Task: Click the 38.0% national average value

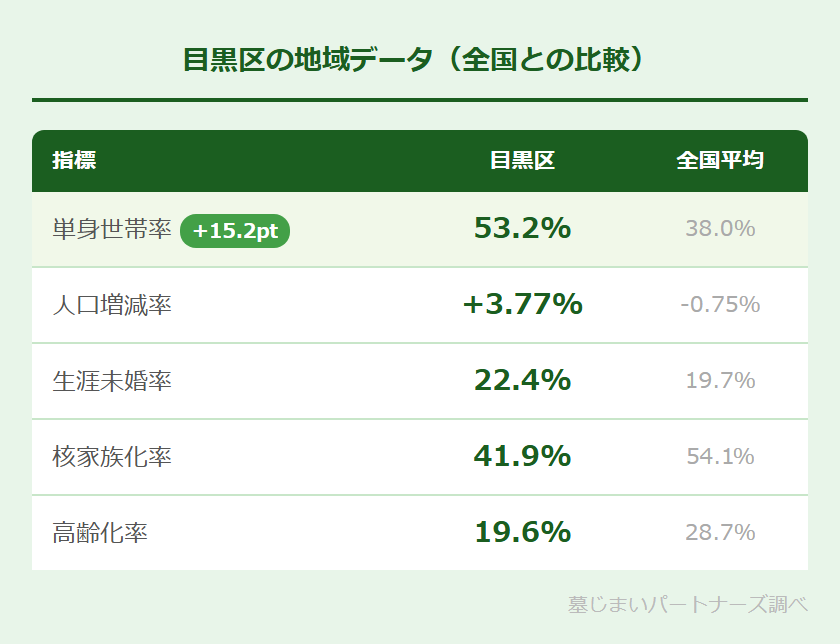Action: 720,229
